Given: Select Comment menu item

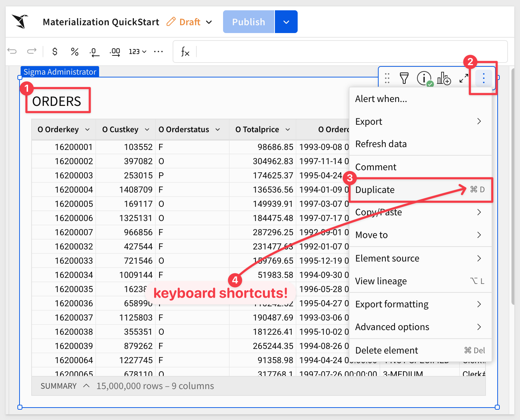Looking at the screenshot, I should tap(421, 167).
